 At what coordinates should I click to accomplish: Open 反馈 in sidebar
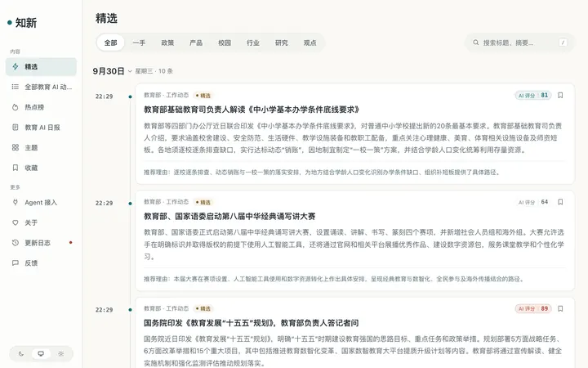click(x=42, y=263)
